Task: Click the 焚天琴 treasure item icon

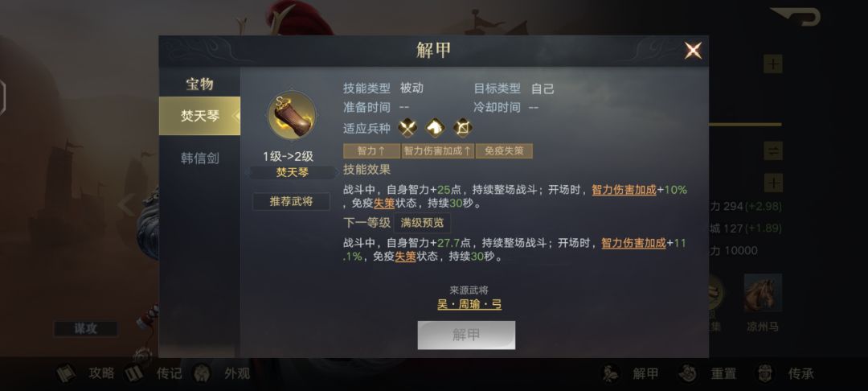Action: [x=292, y=117]
